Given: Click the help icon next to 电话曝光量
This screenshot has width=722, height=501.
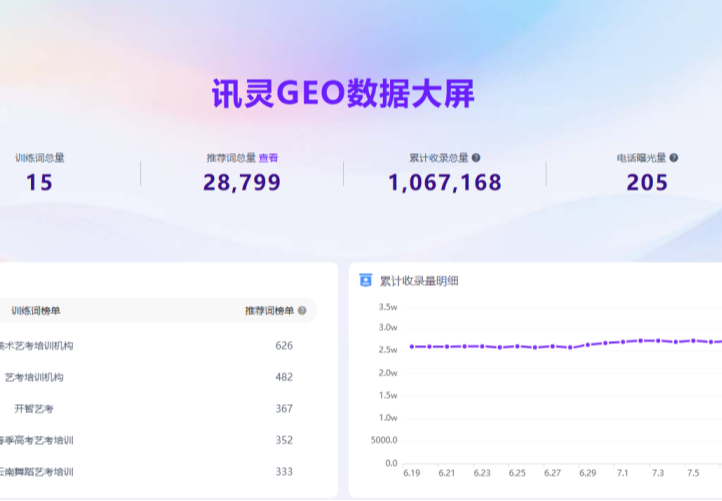Looking at the screenshot, I should click(x=674, y=158).
